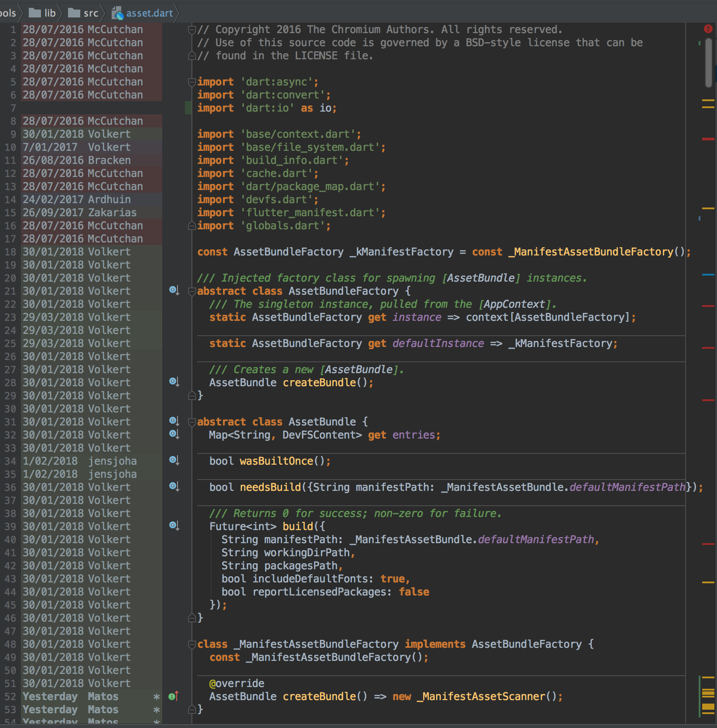Click 'build_info.dart' import string
The width and height of the screenshot is (717, 728).
click(292, 160)
